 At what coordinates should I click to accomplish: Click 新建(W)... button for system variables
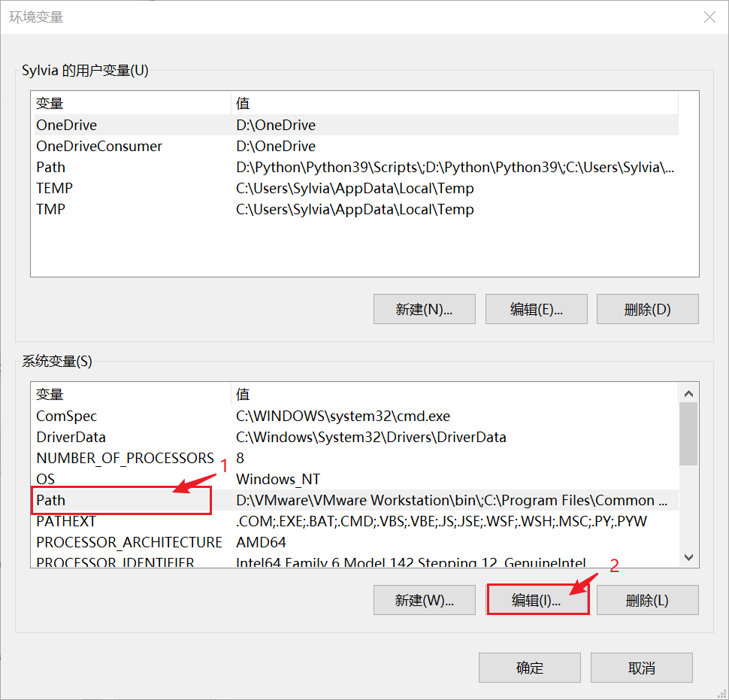tap(424, 600)
